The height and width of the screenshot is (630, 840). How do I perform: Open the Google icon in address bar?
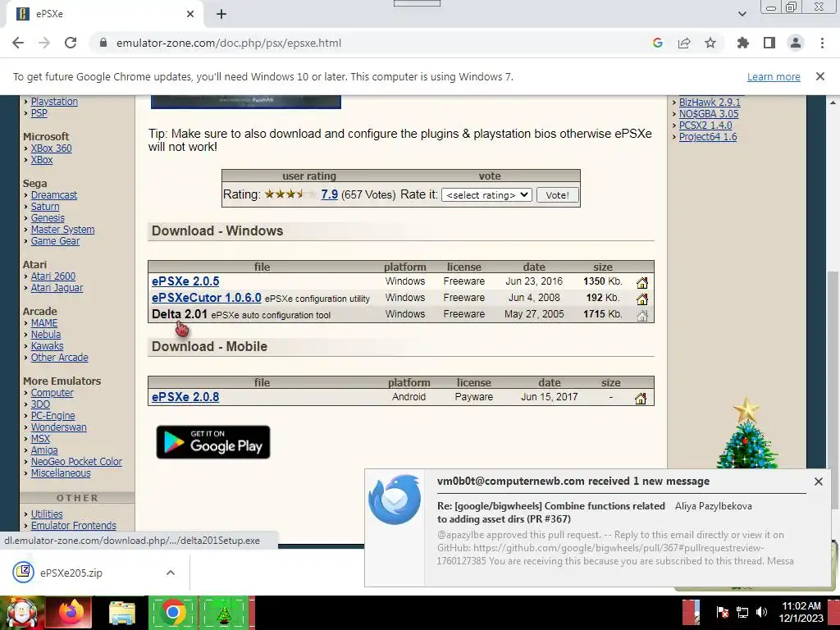[658, 43]
